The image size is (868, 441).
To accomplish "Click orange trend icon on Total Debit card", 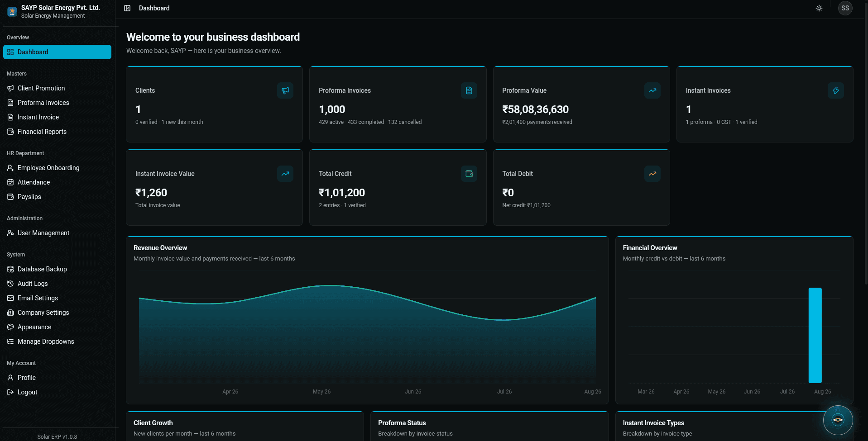I will (652, 174).
